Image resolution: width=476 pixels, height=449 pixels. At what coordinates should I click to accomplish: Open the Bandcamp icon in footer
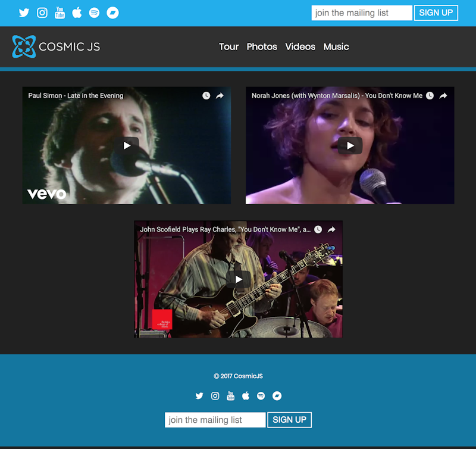[x=277, y=396]
